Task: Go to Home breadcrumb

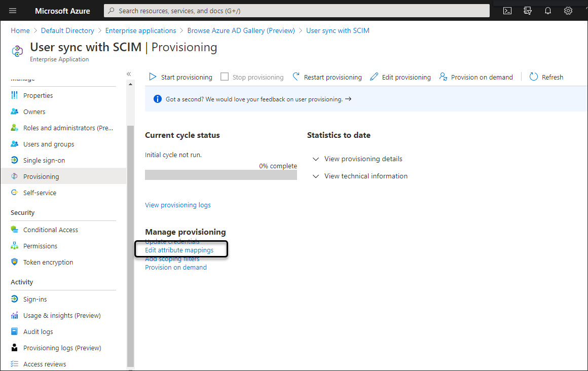Action: (x=20, y=30)
